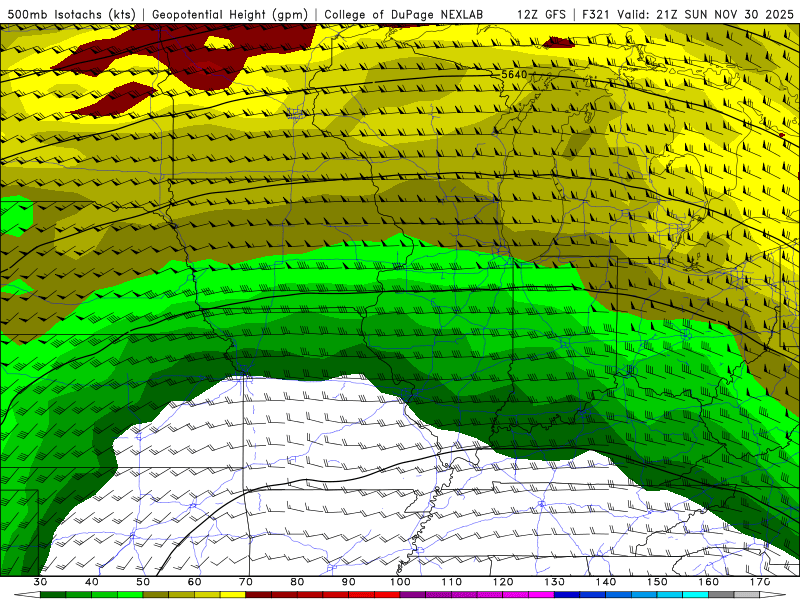Click the "80" color scale label
The width and height of the screenshot is (800, 600).
click(x=297, y=582)
